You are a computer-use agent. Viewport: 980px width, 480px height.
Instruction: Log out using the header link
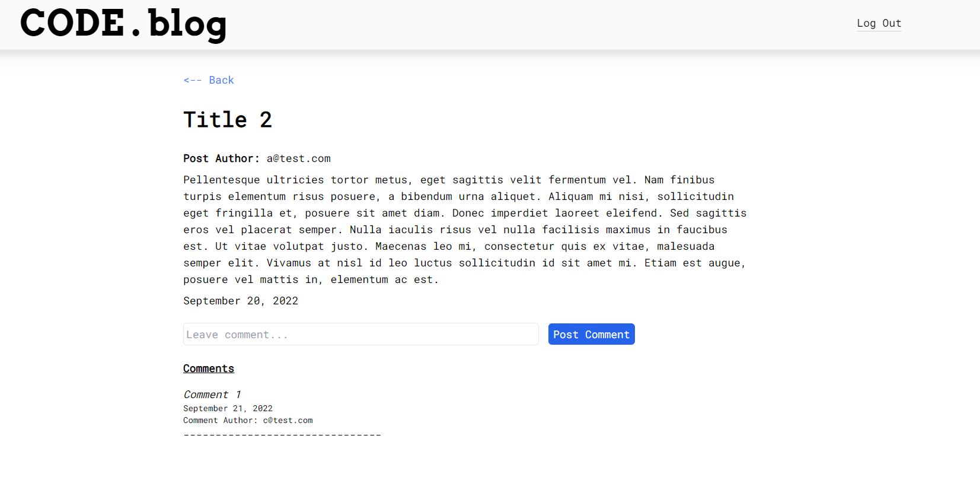[x=879, y=23]
